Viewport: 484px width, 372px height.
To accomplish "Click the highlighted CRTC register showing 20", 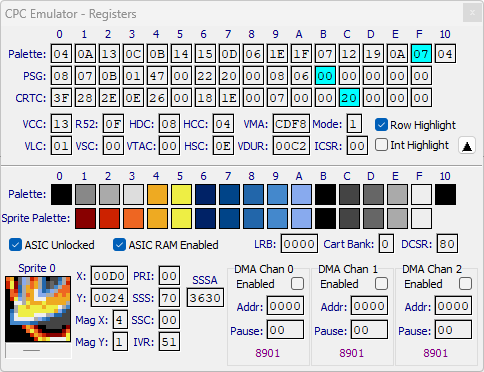I will tap(349, 97).
